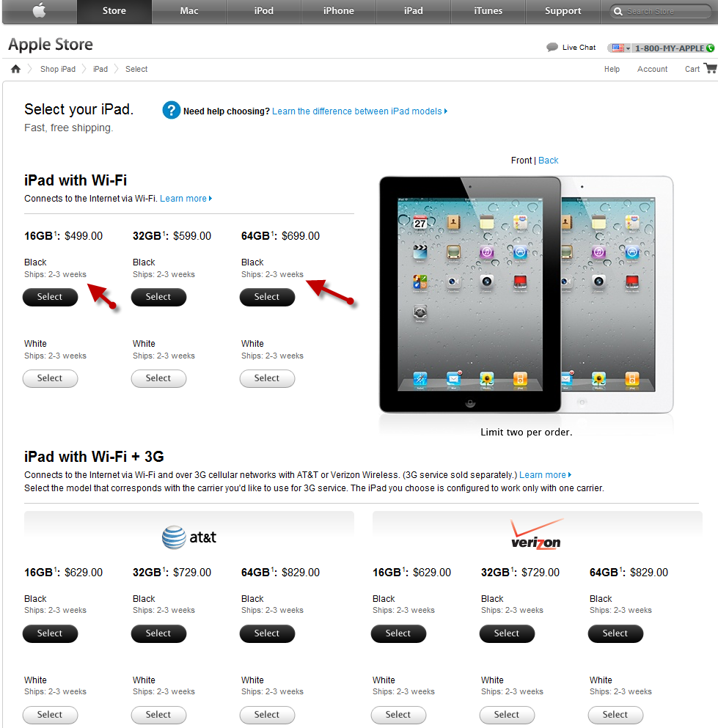Open the Support tab in navigation
The image size is (718, 728).
[563, 11]
